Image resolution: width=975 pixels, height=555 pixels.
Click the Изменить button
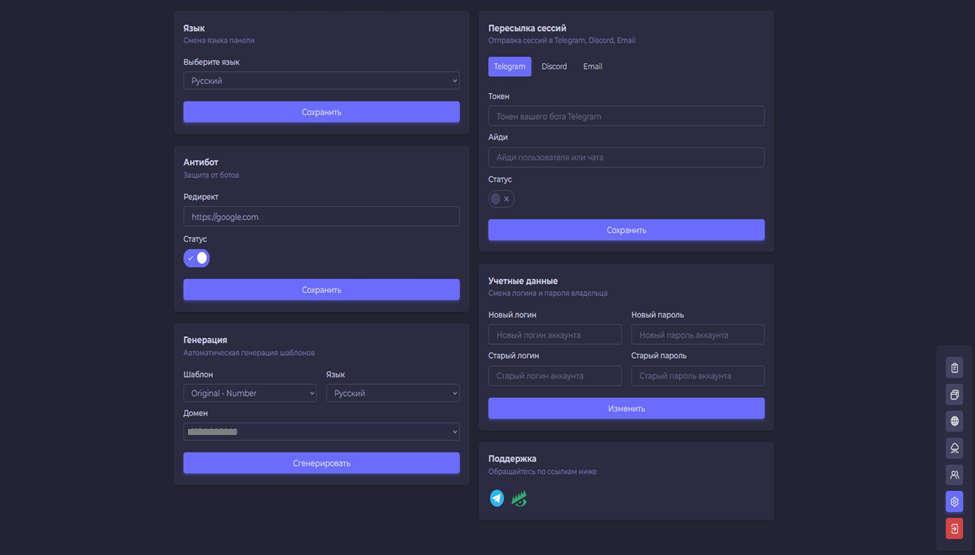click(x=626, y=408)
